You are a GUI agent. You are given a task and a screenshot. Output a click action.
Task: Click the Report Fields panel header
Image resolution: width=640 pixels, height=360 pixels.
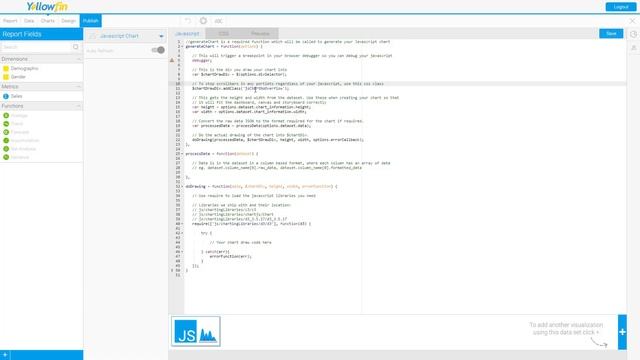41,34
